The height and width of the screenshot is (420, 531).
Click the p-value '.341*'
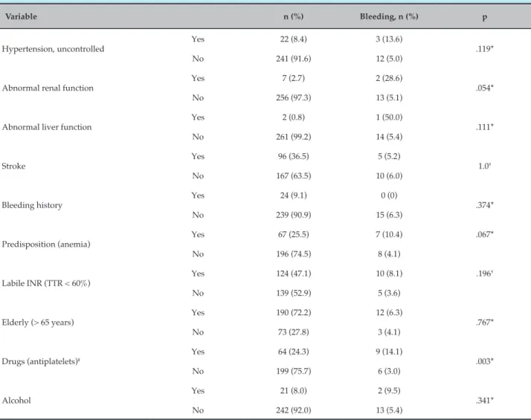pos(485,401)
